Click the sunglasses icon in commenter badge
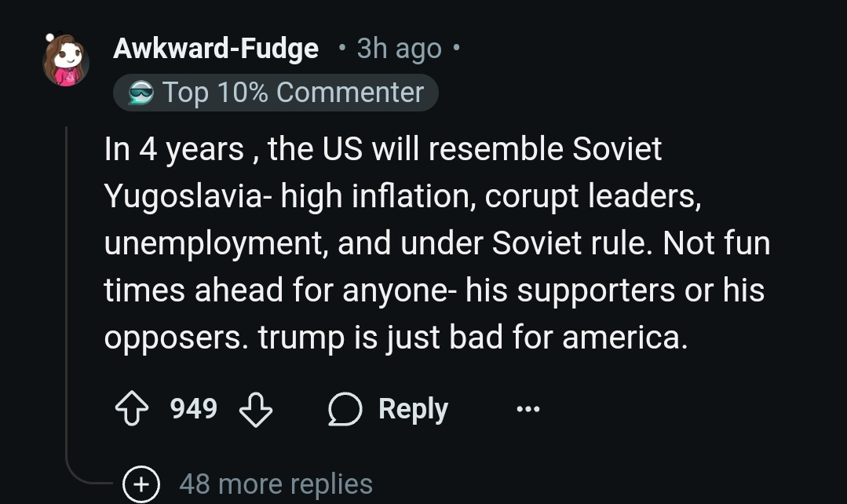 tap(142, 93)
